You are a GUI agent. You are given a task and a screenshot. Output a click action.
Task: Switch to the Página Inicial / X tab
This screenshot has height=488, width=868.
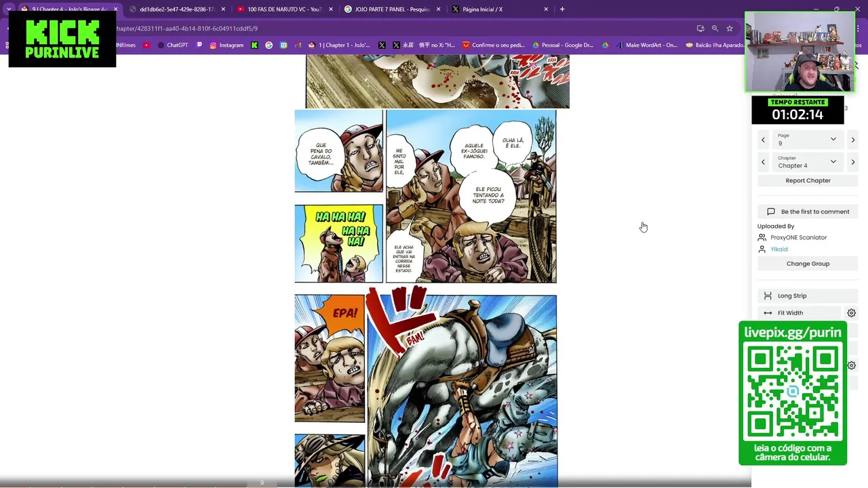[x=499, y=9]
